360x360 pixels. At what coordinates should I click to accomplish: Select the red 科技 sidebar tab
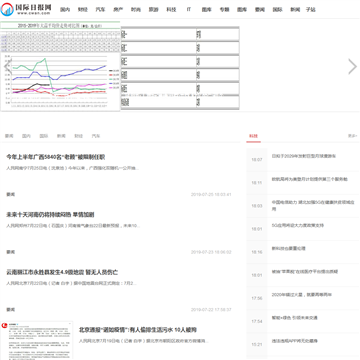254,136
